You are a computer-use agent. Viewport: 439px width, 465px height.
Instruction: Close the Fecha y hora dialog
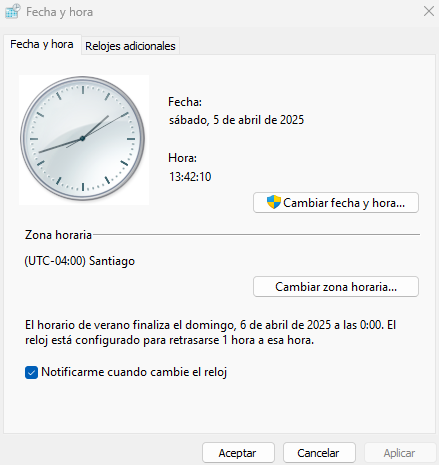429,11
